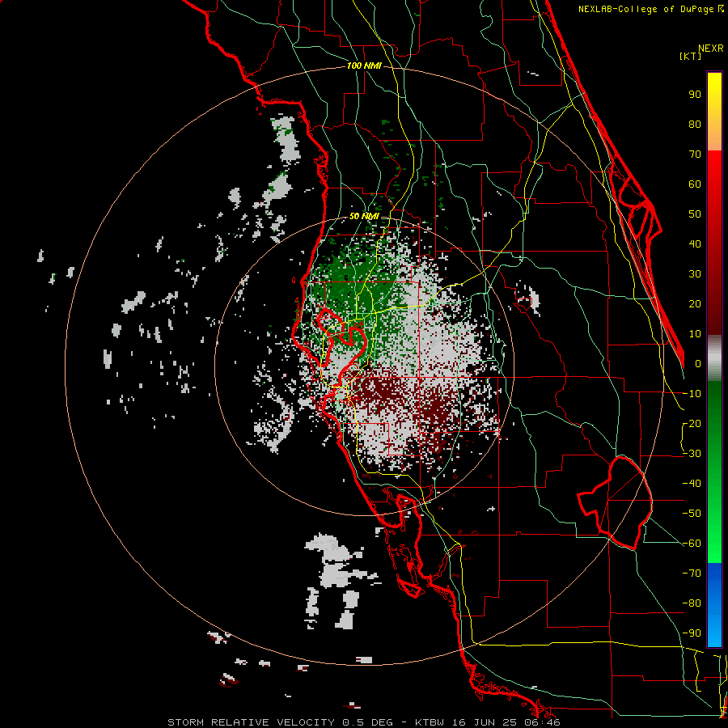Click the 0 value on the velocity scale
Screen dimensions: 728x728
click(x=698, y=363)
